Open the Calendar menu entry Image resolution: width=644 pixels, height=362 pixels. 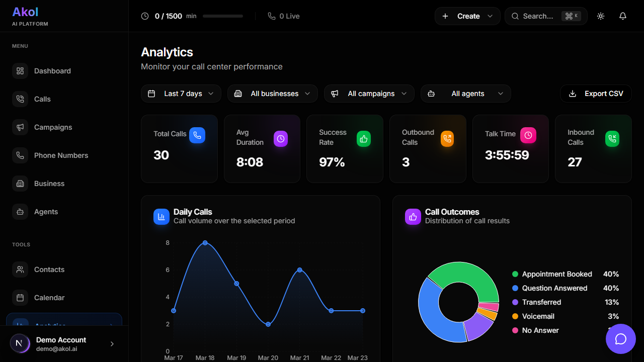pyautogui.click(x=49, y=298)
